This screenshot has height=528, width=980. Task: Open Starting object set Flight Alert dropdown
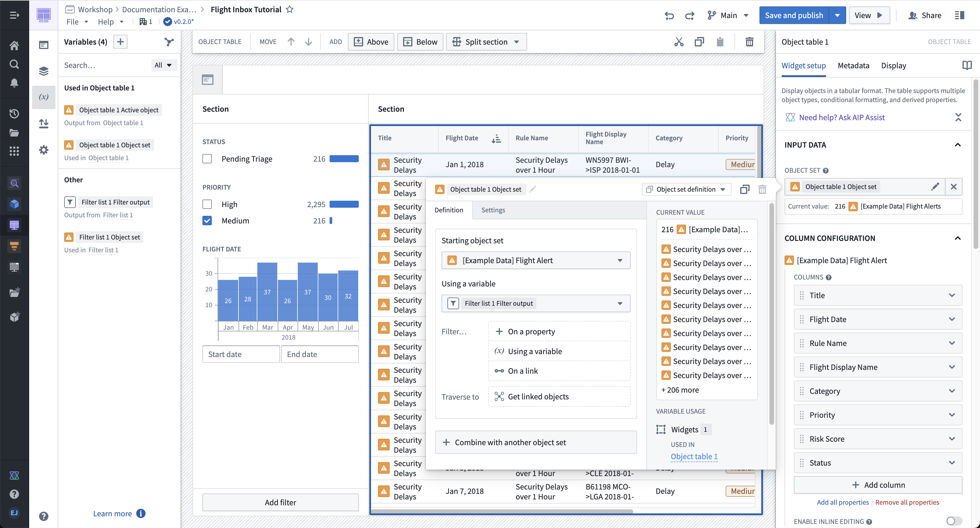click(536, 260)
